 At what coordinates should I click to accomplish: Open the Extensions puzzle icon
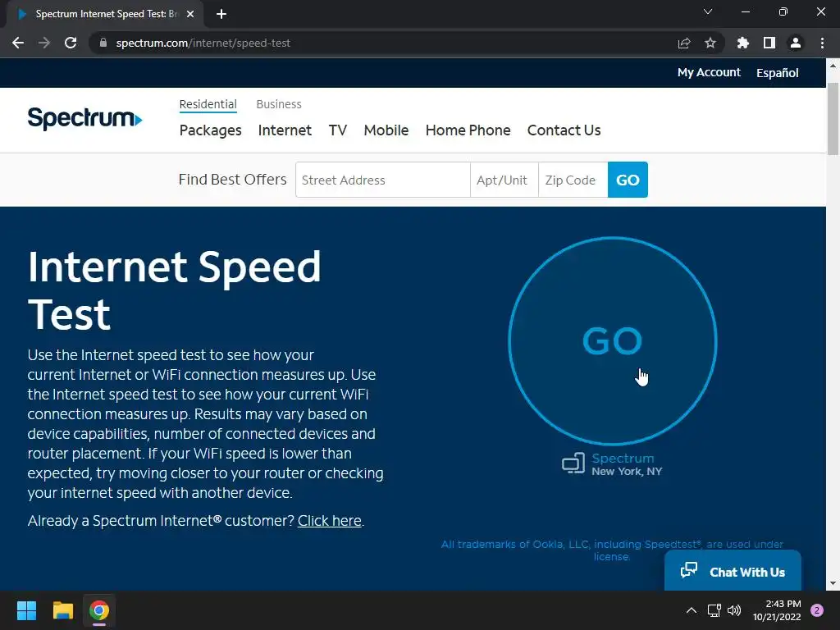(743, 43)
